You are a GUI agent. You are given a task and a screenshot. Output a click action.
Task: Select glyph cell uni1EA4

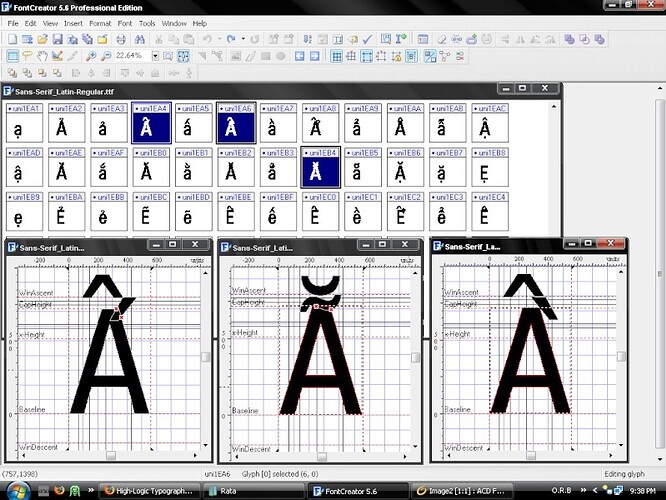pyautogui.click(x=155, y=124)
